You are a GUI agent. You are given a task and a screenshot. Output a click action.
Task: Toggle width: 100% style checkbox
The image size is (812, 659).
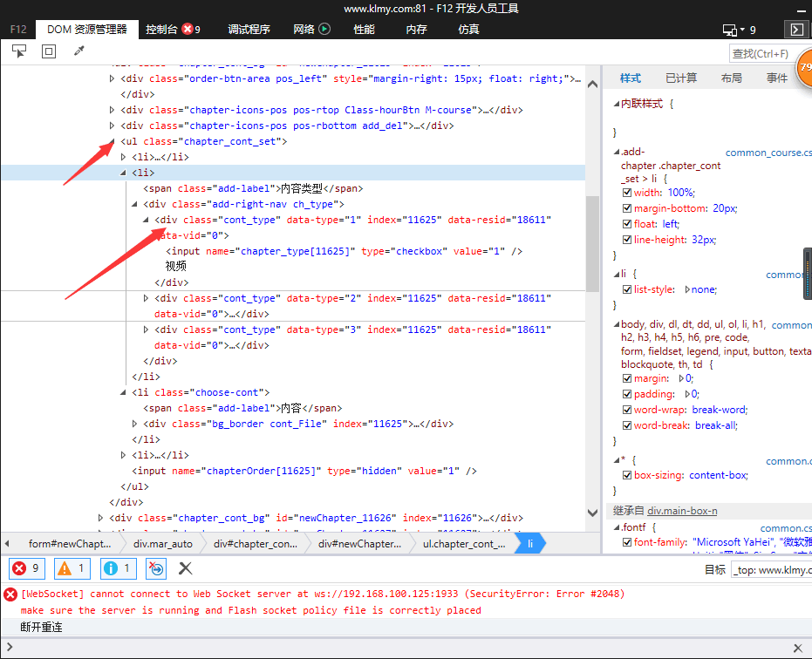tap(626, 193)
